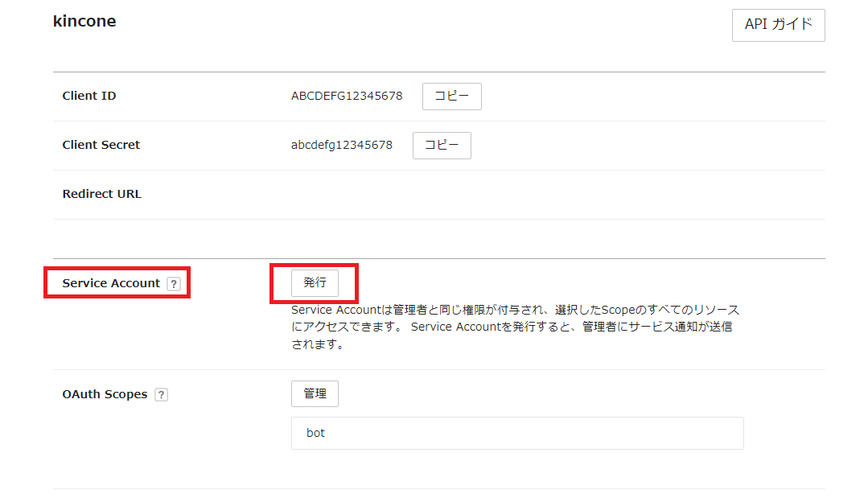The width and height of the screenshot is (868, 498).
Task: Show help for Service Account
Action: tap(174, 284)
